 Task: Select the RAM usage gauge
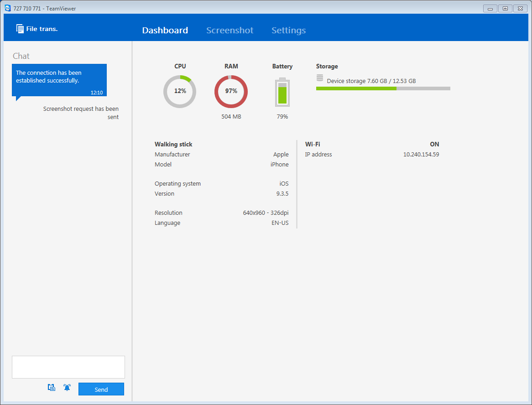click(x=231, y=91)
